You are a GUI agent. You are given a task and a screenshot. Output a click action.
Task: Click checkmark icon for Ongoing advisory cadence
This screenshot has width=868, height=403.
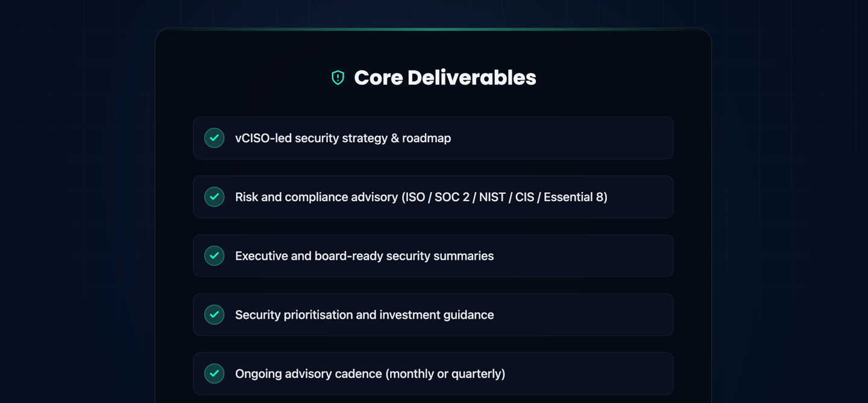pos(214,373)
